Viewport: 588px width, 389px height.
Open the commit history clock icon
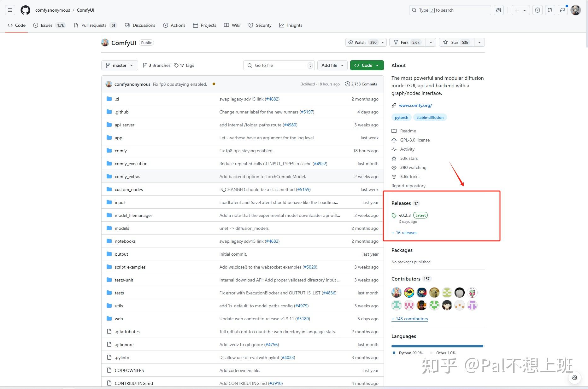[x=347, y=84]
